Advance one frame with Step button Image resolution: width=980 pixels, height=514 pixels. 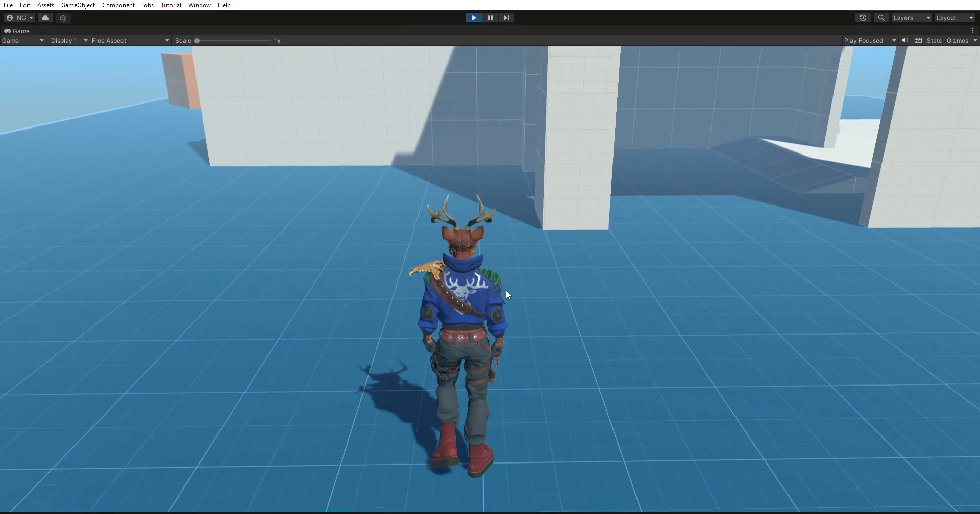pyautogui.click(x=506, y=18)
